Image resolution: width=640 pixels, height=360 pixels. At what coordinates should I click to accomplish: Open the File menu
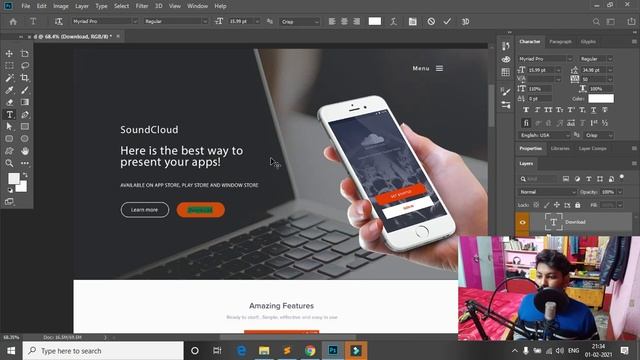pos(26,6)
